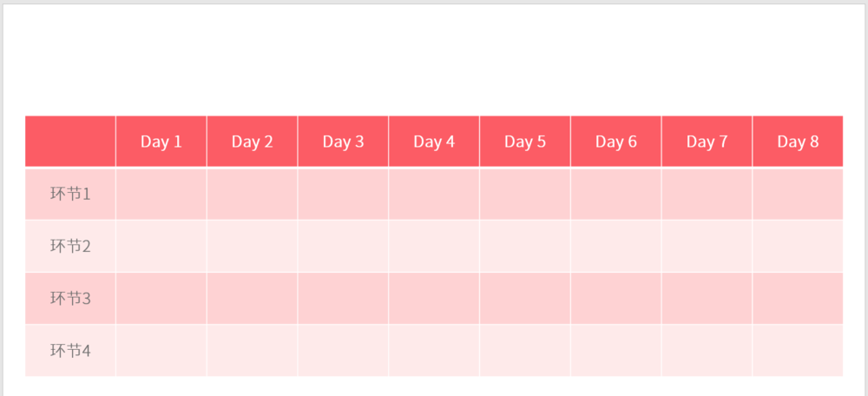The height and width of the screenshot is (396, 868).
Task: Click the 环节3 row label cell
Action: pyautogui.click(x=70, y=298)
